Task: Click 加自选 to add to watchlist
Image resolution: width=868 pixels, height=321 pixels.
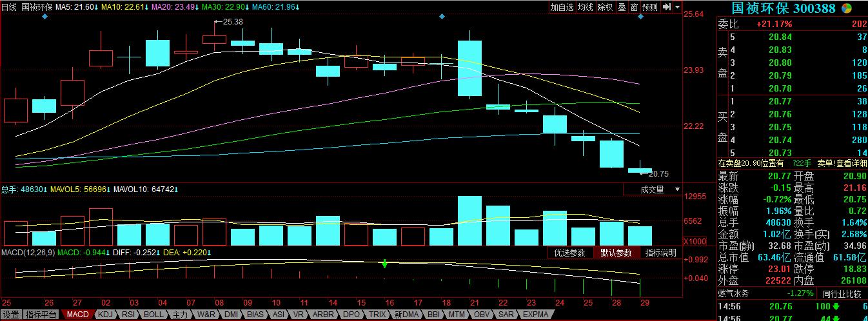Action: (x=562, y=7)
